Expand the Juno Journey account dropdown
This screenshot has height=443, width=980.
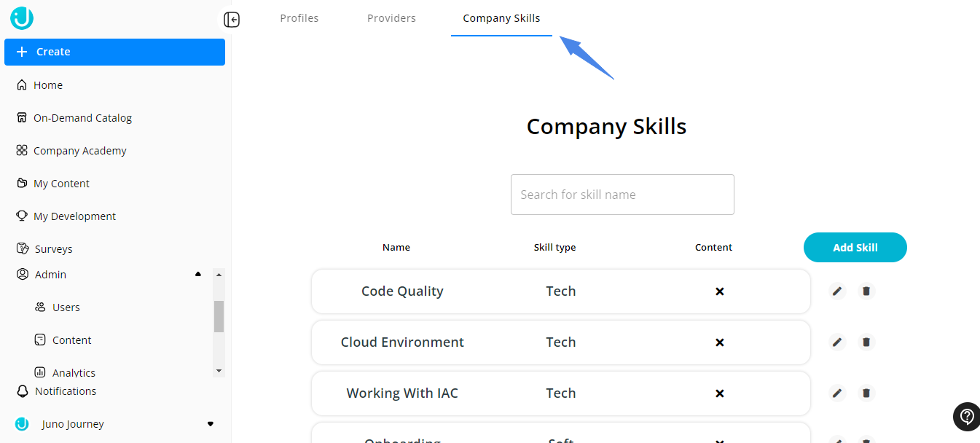(x=211, y=424)
